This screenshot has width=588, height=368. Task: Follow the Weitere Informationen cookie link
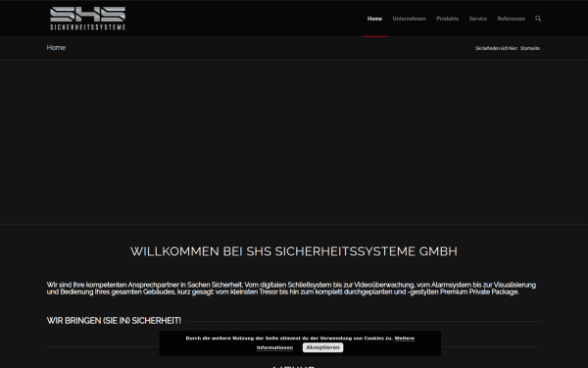pos(404,339)
